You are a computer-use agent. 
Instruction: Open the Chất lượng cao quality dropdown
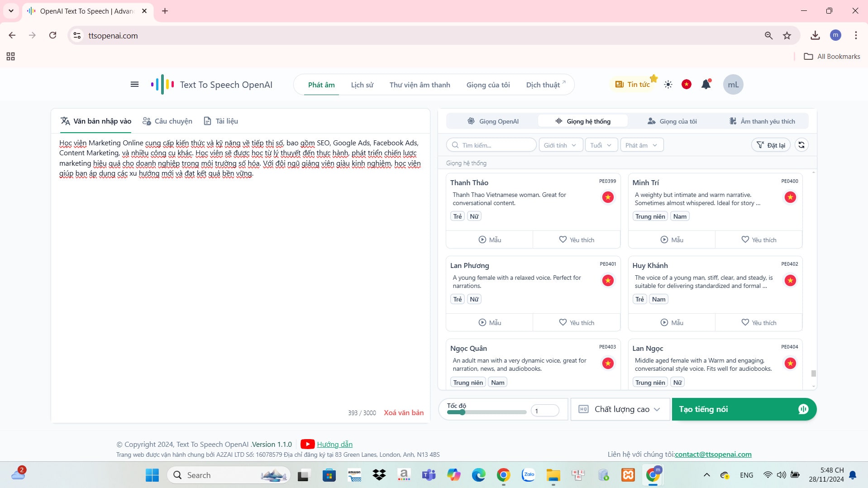pyautogui.click(x=620, y=409)
